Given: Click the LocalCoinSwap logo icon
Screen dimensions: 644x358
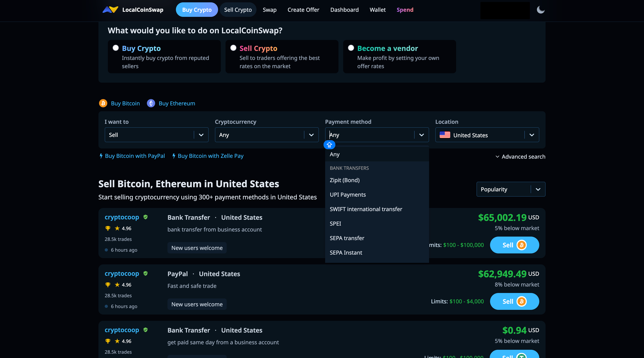Looking at the screenshot, I should click(110, 10).
